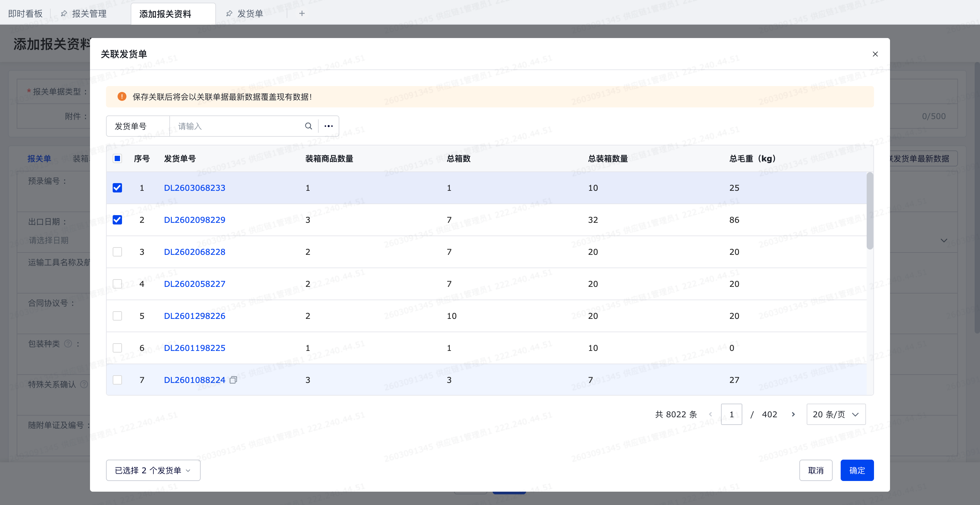Click copy icon next to DL2601088224
Image resolution: width=980 pixels, height=505 pixels.
point(233,380)
